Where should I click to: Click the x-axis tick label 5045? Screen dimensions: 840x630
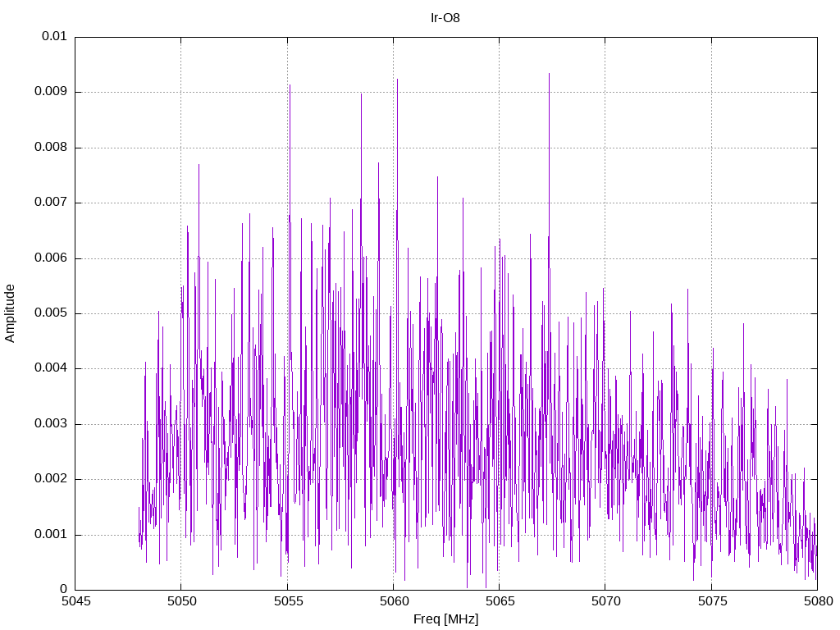point(75,601)
